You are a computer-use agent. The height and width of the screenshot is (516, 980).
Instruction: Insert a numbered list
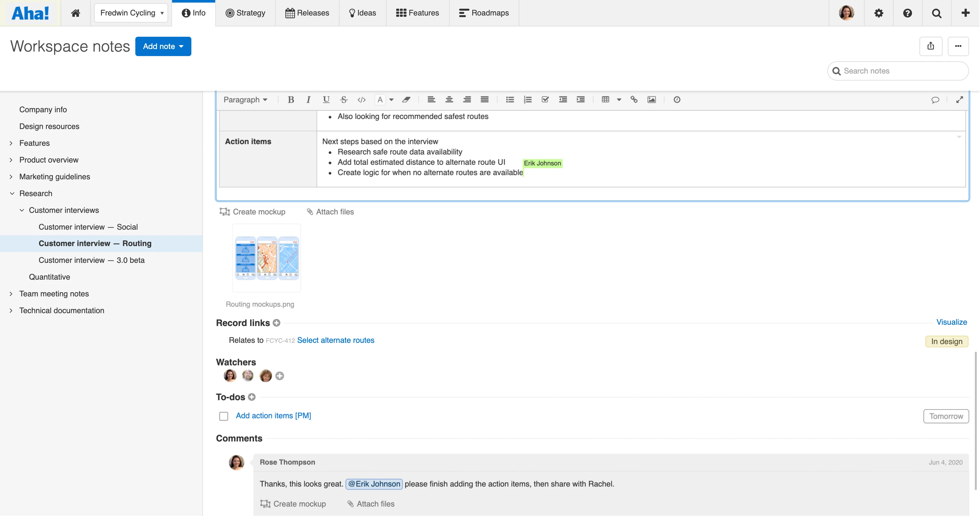[x=528, y=100]
